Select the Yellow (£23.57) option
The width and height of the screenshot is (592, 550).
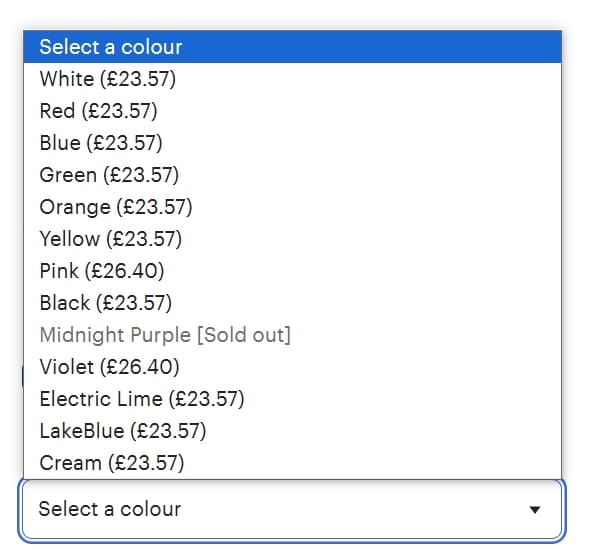pos(293,239)
